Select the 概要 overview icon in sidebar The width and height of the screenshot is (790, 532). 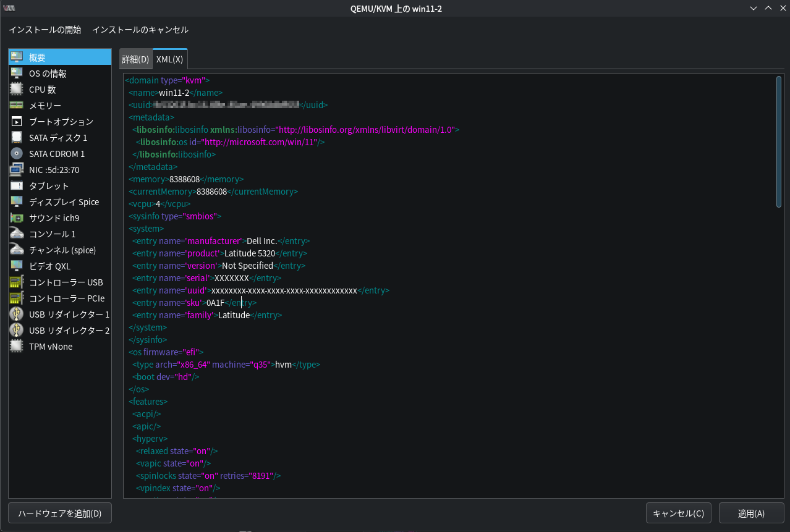[17, 57]
